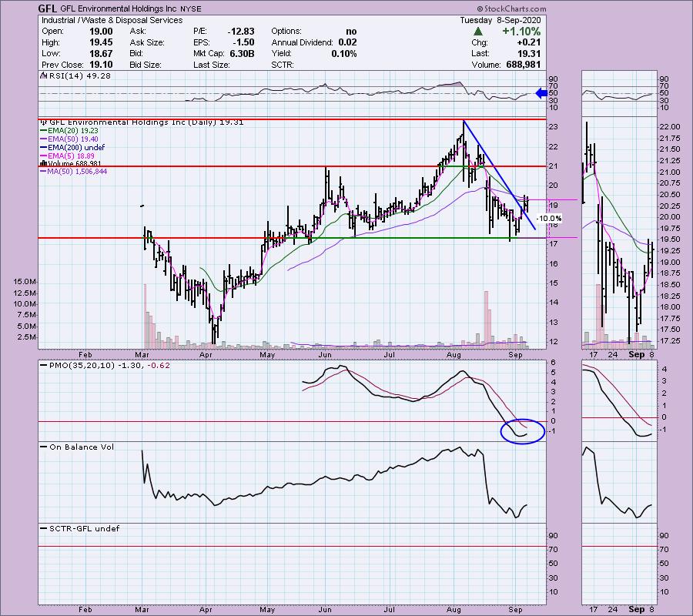Click the Last price 19.31

(529, 53)
